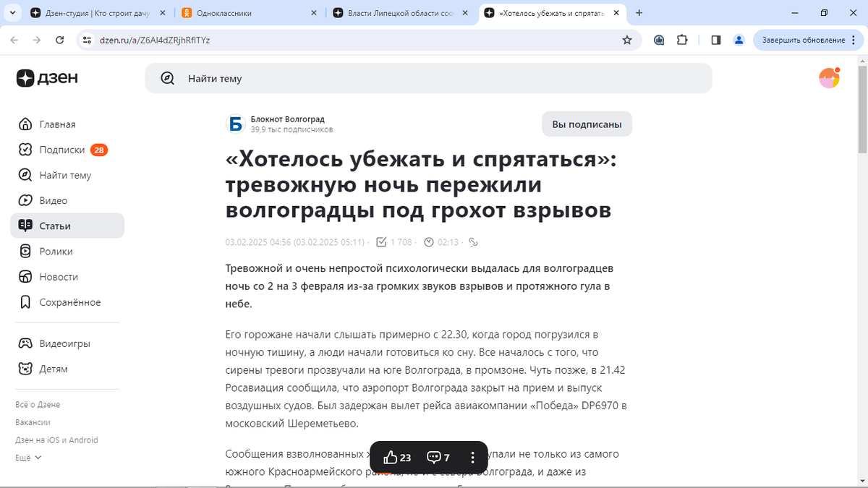Image resolution: width=868 pixels, height=488 pixels.
Task: Close the Одноклассники tab
Action: click(313, 13)
